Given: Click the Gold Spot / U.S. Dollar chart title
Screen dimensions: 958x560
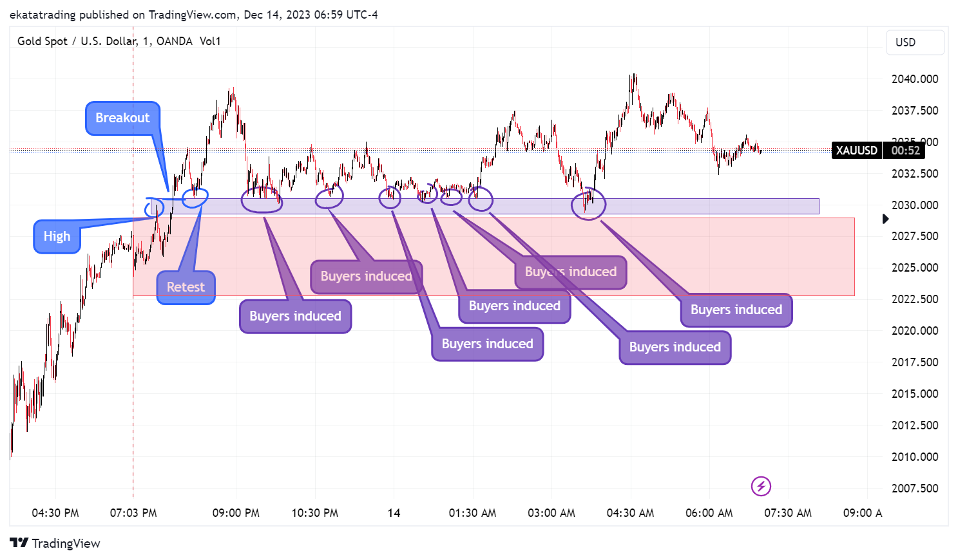Looking at the screenshot, I should coord(77,41).
